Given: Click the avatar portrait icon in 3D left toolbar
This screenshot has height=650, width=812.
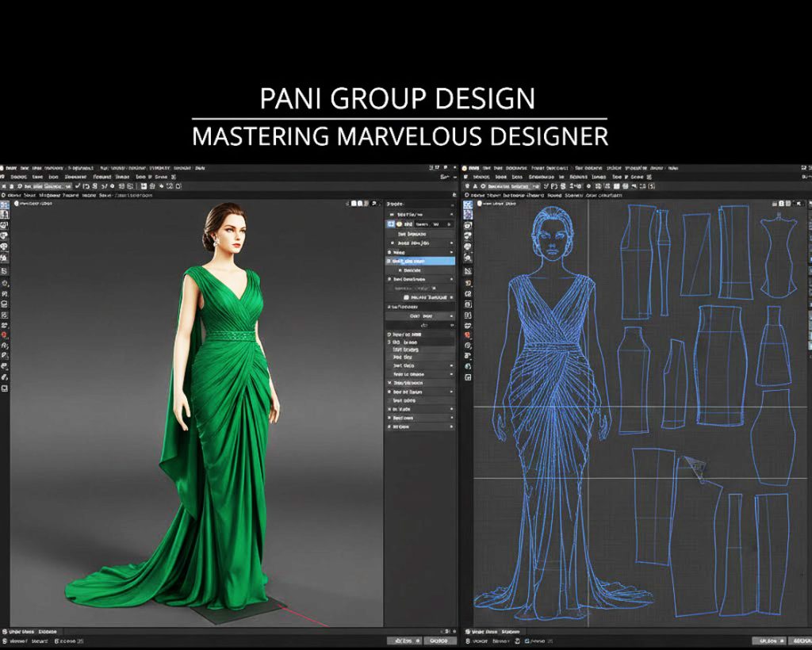Looking at the screenshot, I should pos(5,215).
